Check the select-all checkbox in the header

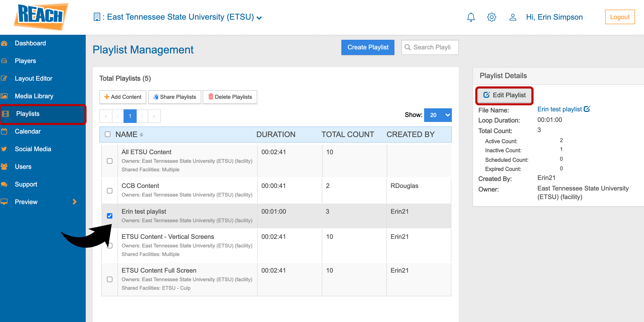[x=107, y=134]
